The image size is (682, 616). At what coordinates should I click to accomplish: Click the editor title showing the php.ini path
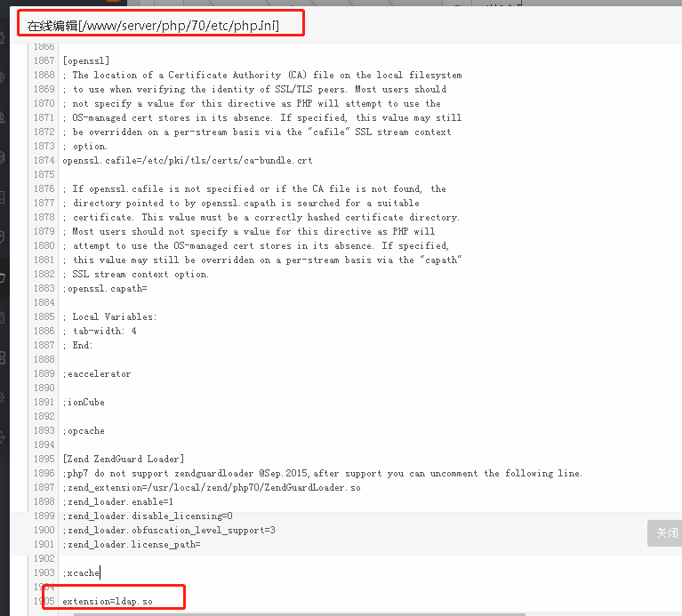(153, 26)
